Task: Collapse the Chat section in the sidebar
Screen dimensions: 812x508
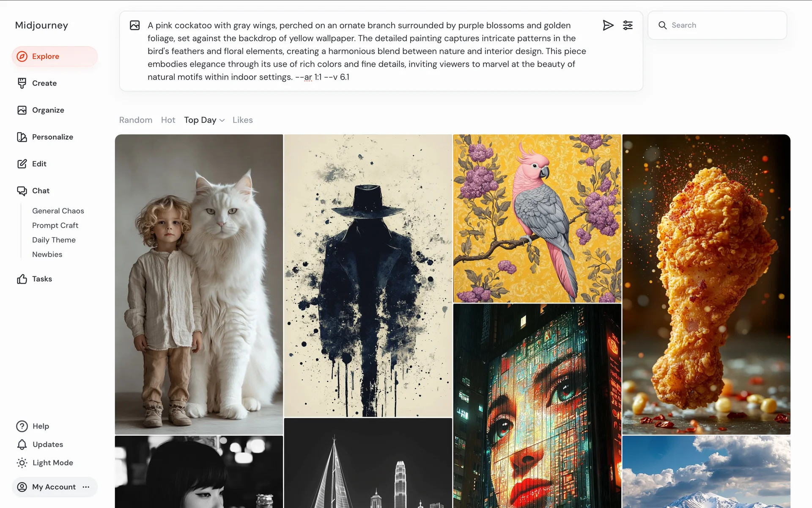Action: pos(41,191)
